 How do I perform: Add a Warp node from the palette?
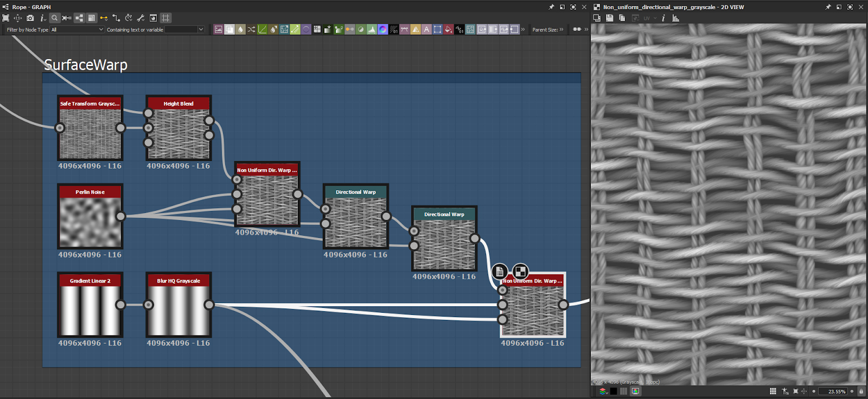pyautogui.click(x=470, y=29)
